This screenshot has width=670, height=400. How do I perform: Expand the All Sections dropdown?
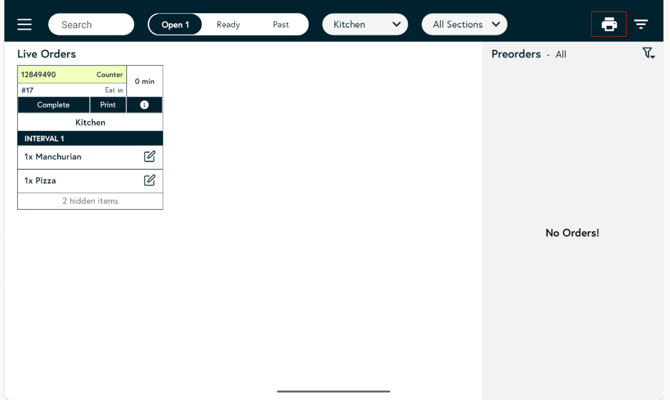(x=464, y=25)
